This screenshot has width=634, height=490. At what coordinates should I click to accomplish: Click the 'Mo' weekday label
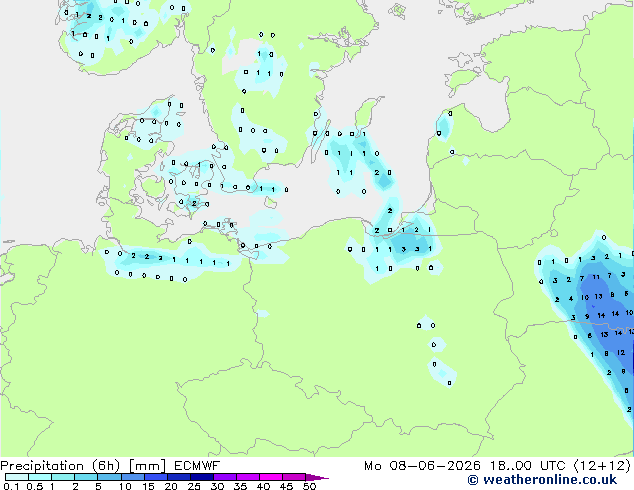(x=373, y=466)
